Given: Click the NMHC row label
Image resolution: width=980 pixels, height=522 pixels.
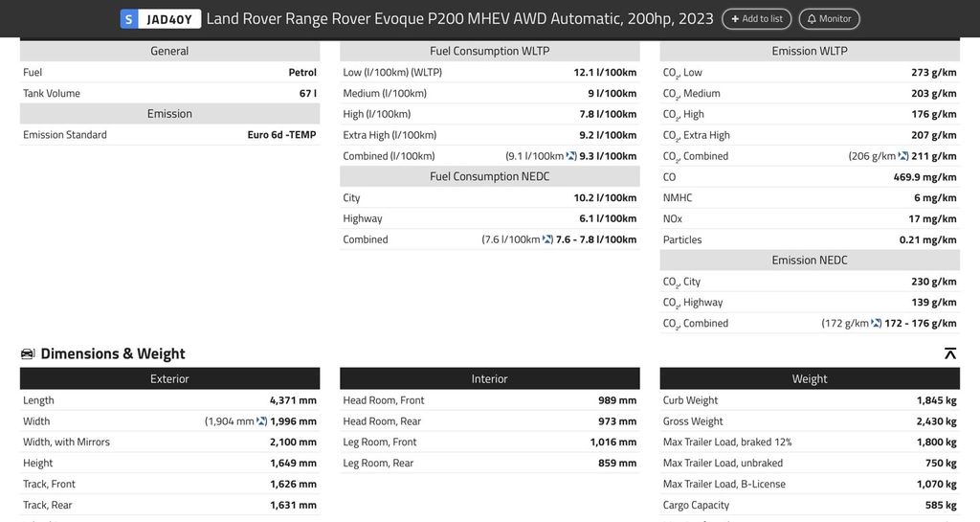Looking at the screenshot, I should pyautogui.click(x=678, y=197).
